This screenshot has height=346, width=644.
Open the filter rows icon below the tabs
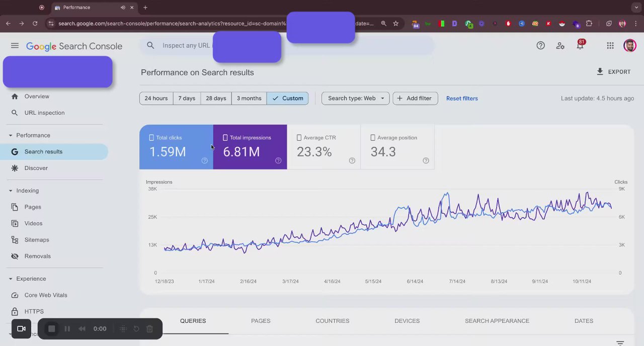620,343
